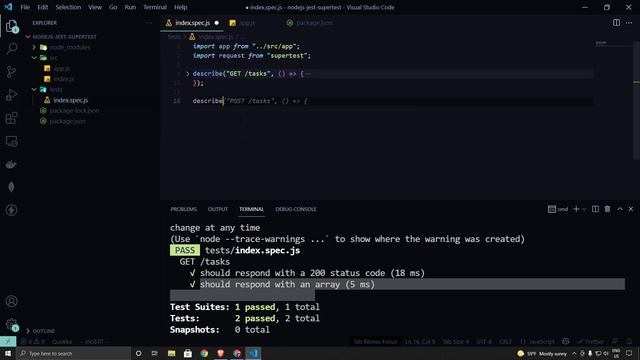Open the Selection menu
This screenshot has width=640, height=360.
[68, 7]
